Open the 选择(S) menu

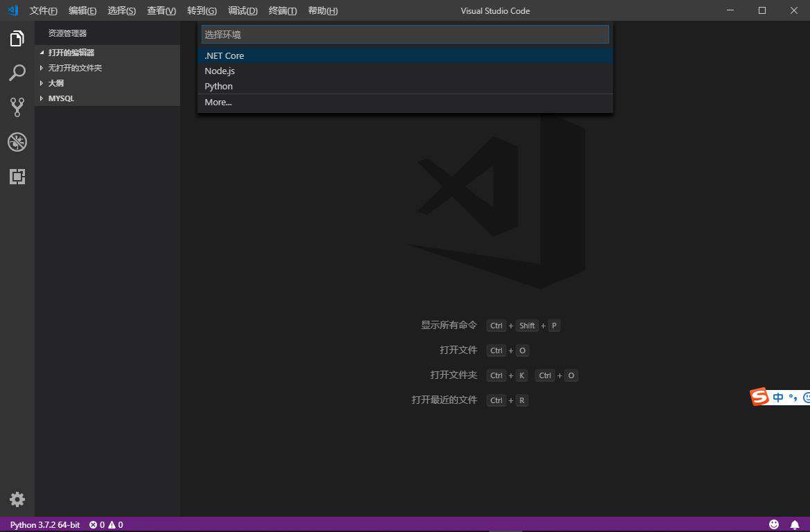[x=122, y=11]
